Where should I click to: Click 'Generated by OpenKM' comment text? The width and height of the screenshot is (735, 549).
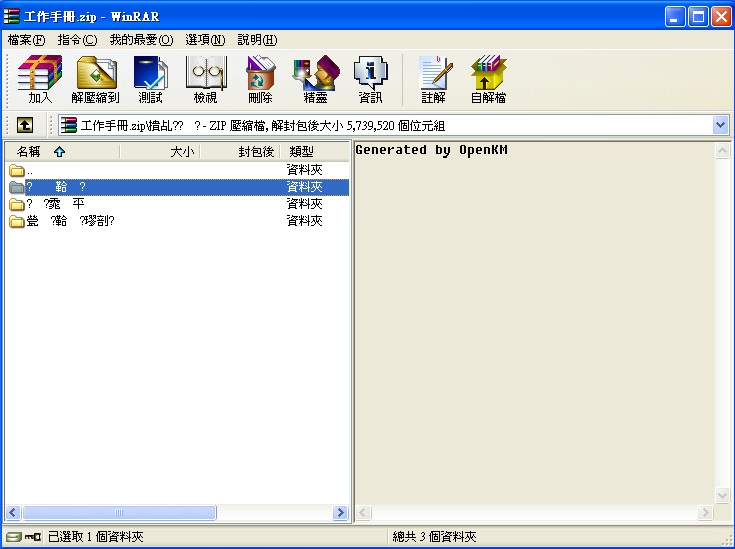(x=431, y=150)
